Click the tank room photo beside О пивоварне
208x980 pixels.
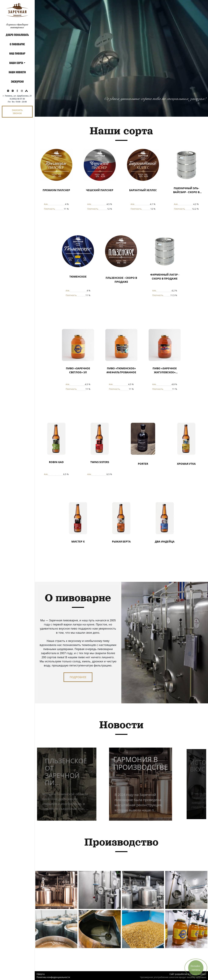click(164, 643)
